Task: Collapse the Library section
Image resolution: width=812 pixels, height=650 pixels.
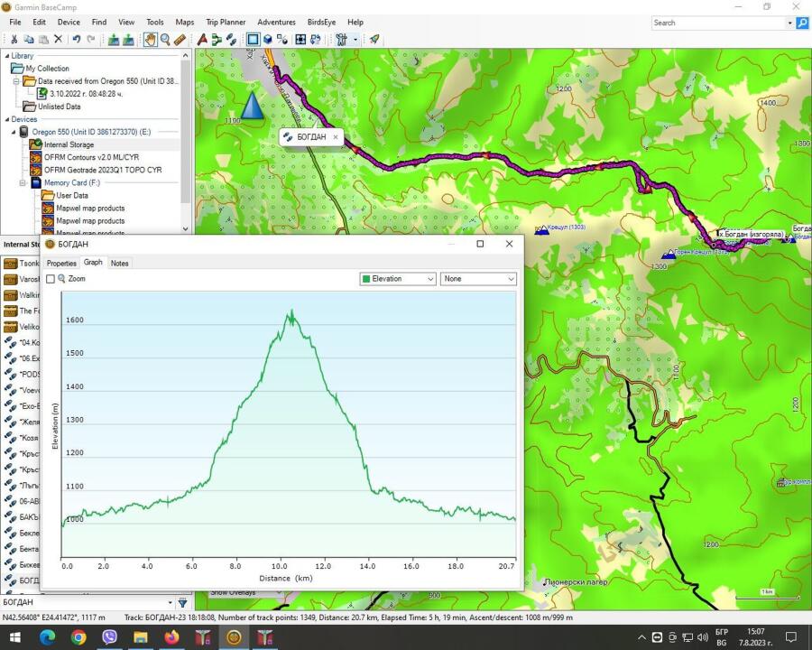Action: pos(6,56)
